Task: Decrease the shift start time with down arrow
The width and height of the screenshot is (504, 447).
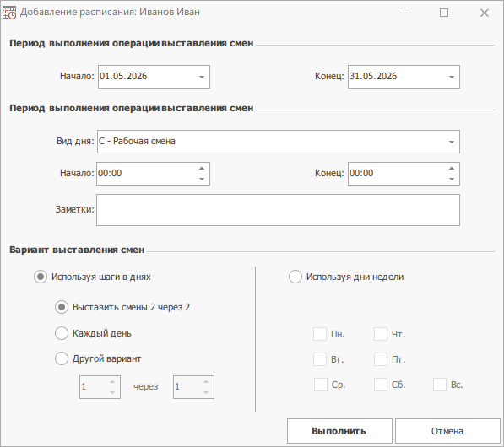Action: [x=202, y=179]
